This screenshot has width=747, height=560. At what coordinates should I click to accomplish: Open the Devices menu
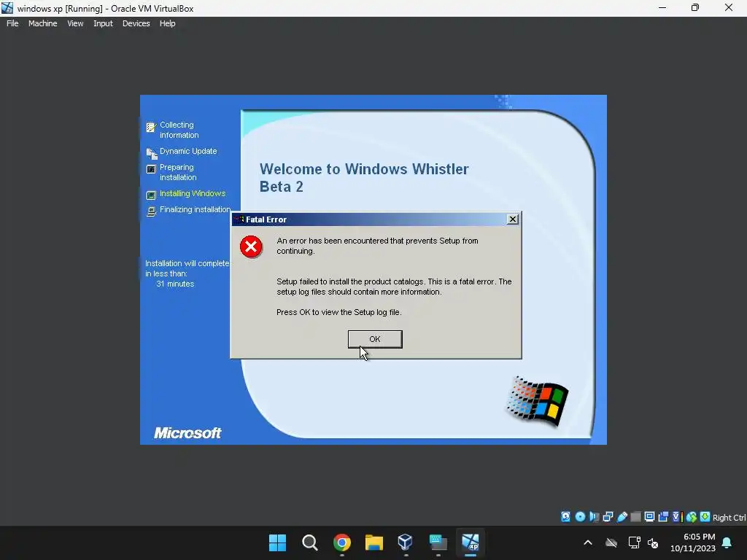[x=136, y=23]
